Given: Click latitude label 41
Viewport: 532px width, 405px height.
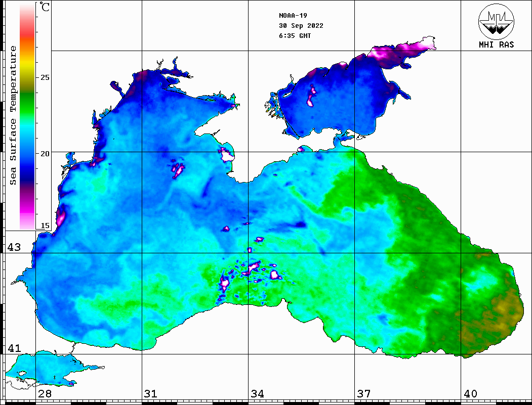Looking at the screenshot, I should click(14, 348).
